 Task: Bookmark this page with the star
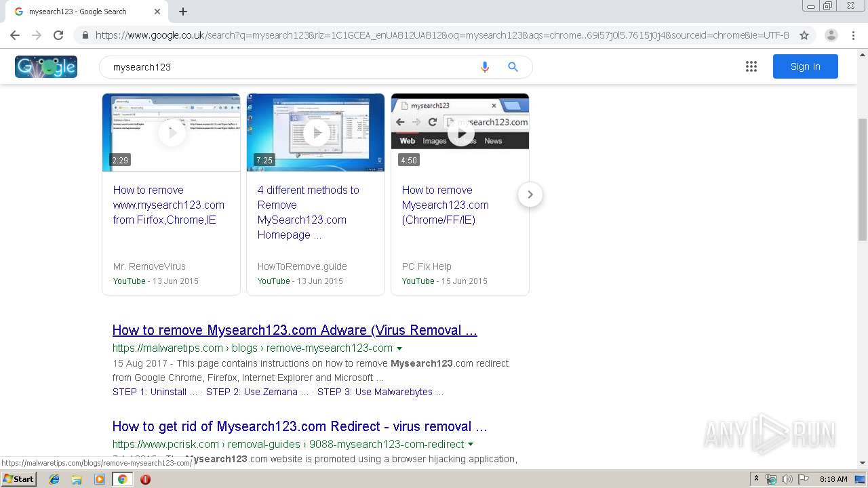[x=804, y=35]
